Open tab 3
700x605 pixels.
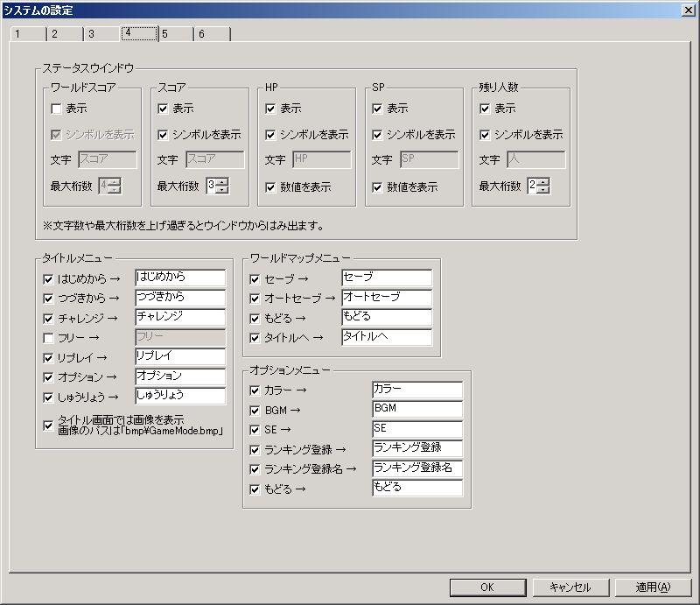pyautogui.click(x=101, y=34)
